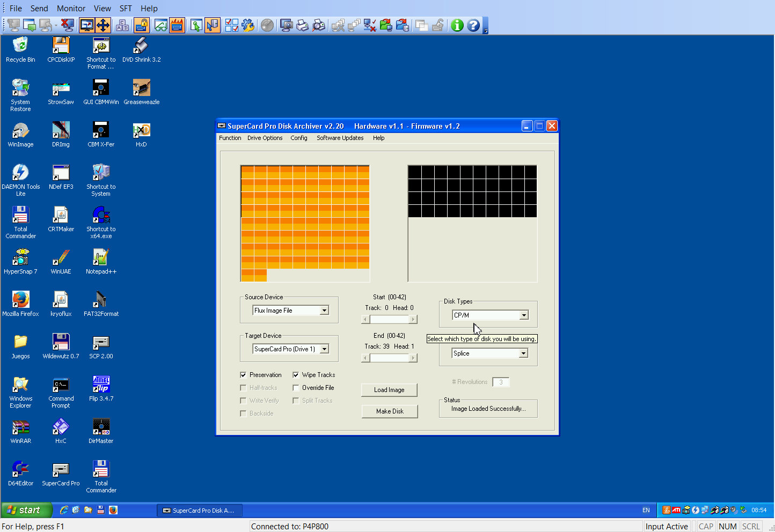
Task: Uncheck the Preservation checkbox
Action: 243,375
